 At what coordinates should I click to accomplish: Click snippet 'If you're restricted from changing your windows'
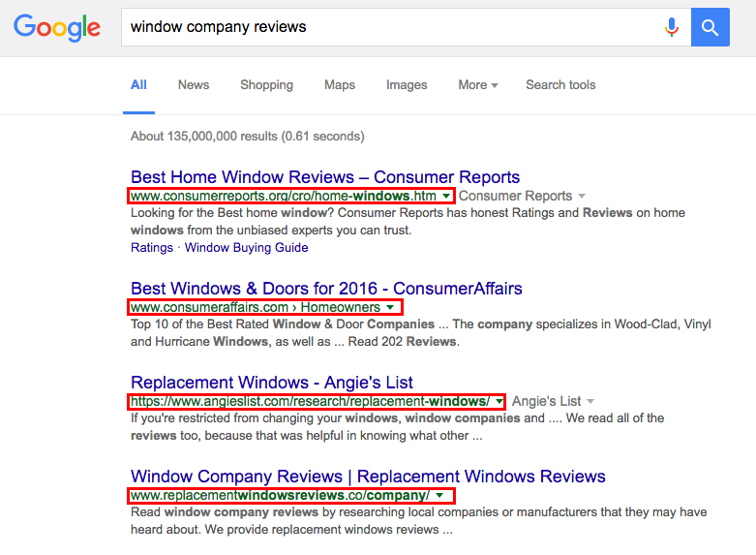point(264,417)
